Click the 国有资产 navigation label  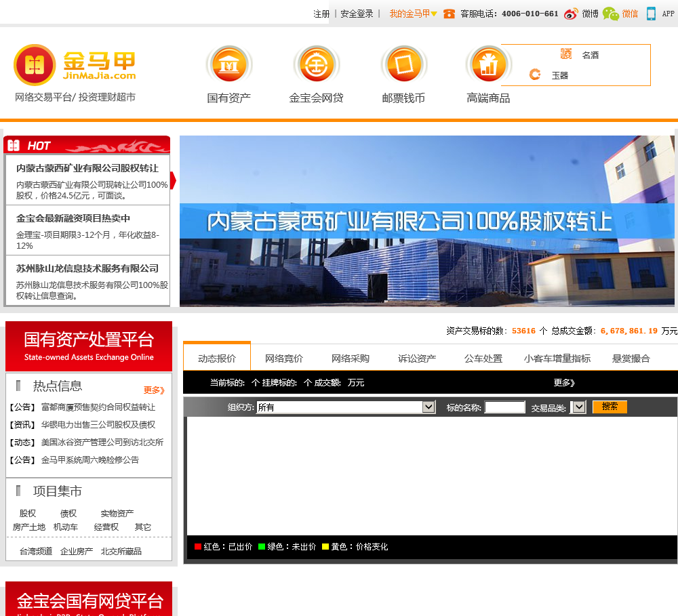(228, 98)
